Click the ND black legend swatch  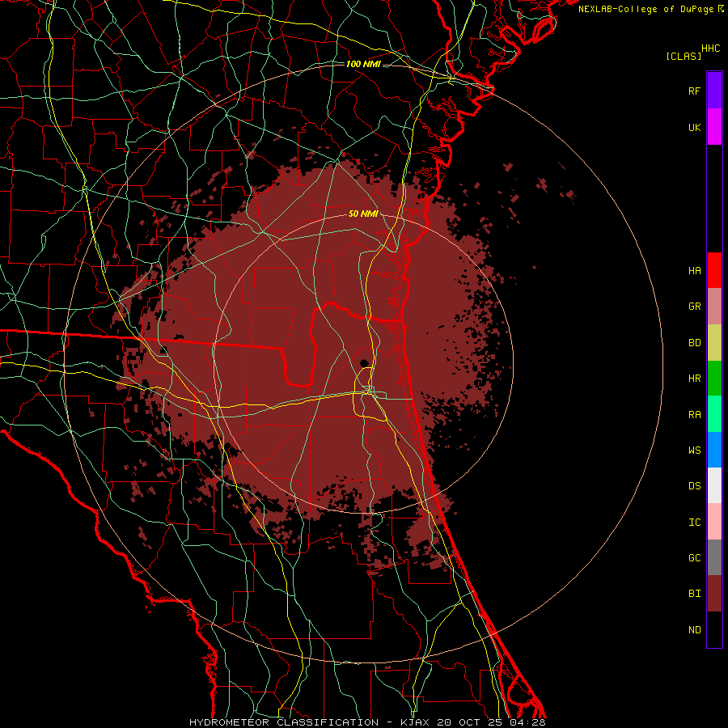click(714, 629)
